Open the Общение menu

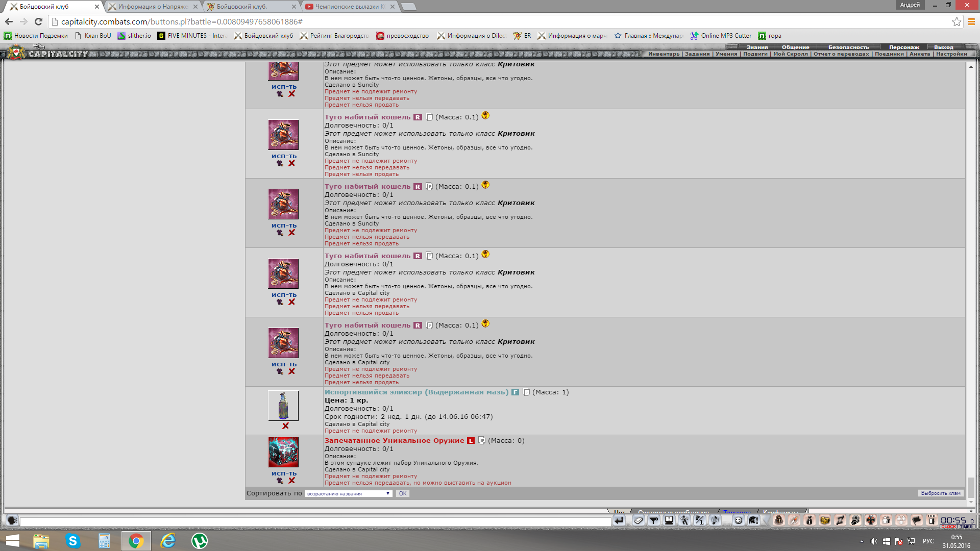pos(795,47)
